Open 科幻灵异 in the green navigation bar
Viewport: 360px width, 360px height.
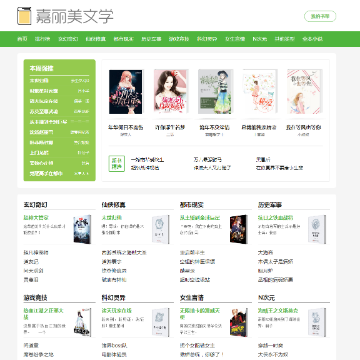click(207, 39)
